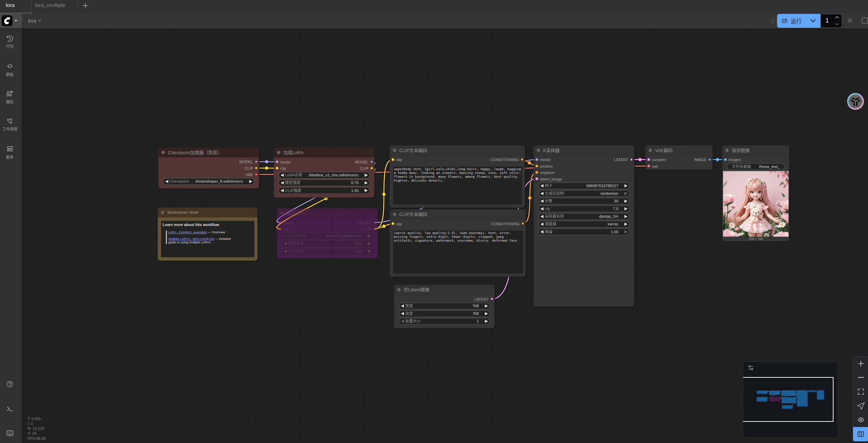Collapse the 保存图像 node via its dot
868x443 pixels.
[x=727, y=150]
